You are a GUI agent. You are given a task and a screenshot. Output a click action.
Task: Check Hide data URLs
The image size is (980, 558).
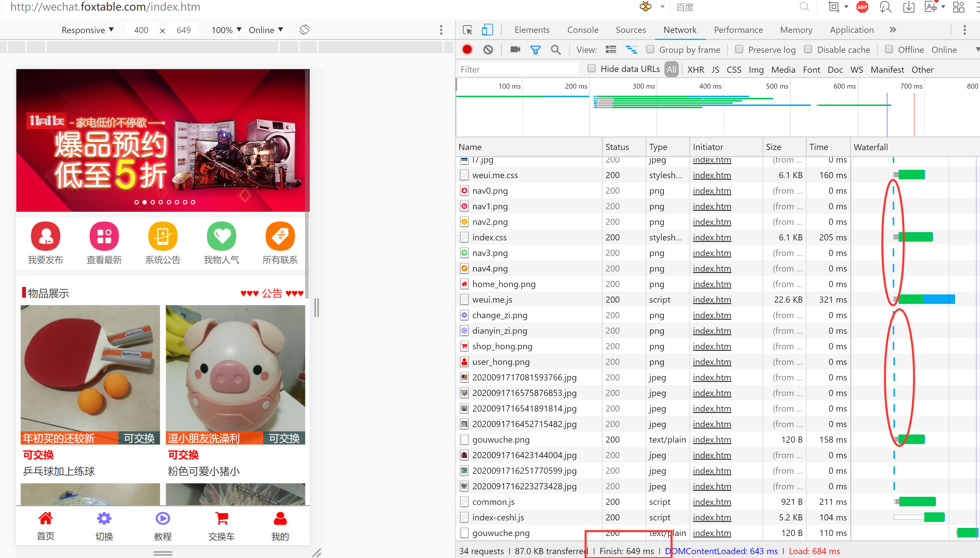click(592, 68)
